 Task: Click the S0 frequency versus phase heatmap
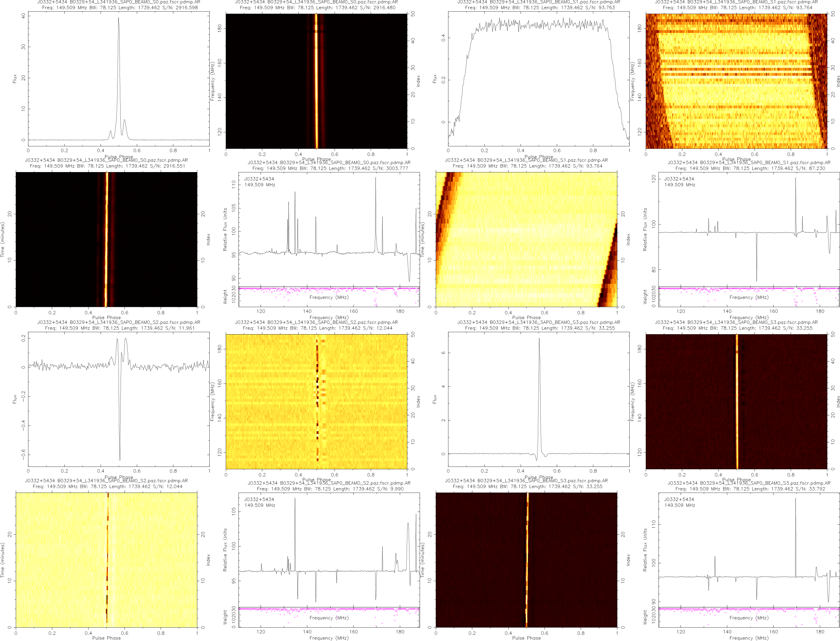(x=316, y=81)
